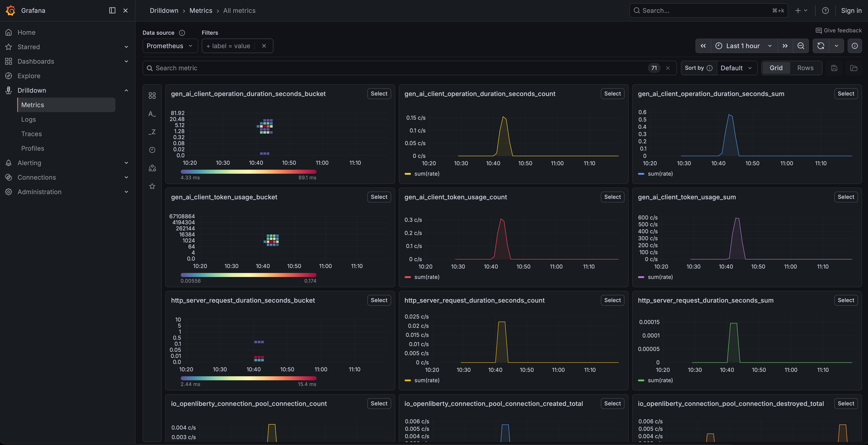This screenshot has height=445, width=868.
Task: Expand the Administration section chevron
Action: point(126,192)
